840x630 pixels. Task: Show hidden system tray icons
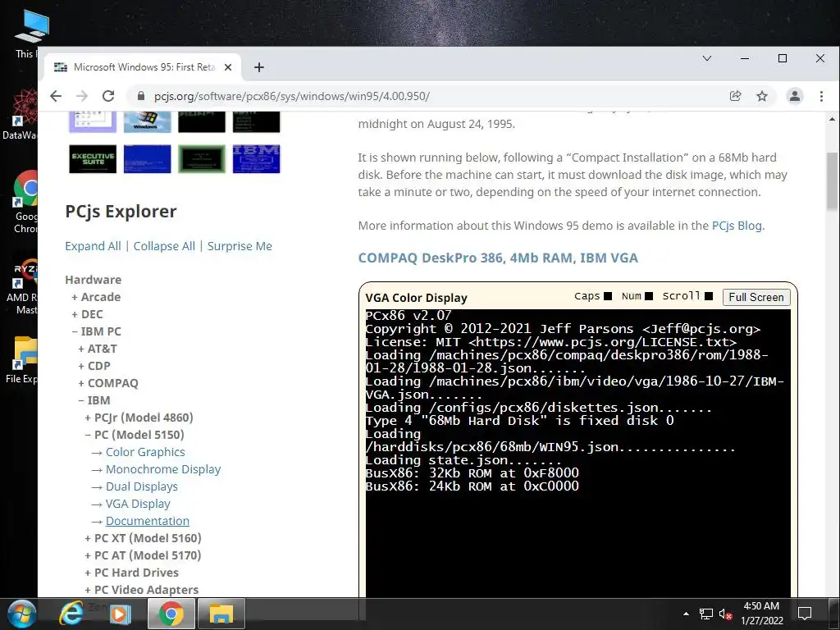click(686, 614)
